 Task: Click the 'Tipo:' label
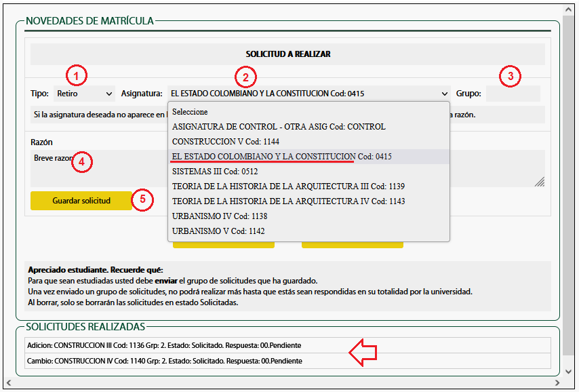point(39,94)
